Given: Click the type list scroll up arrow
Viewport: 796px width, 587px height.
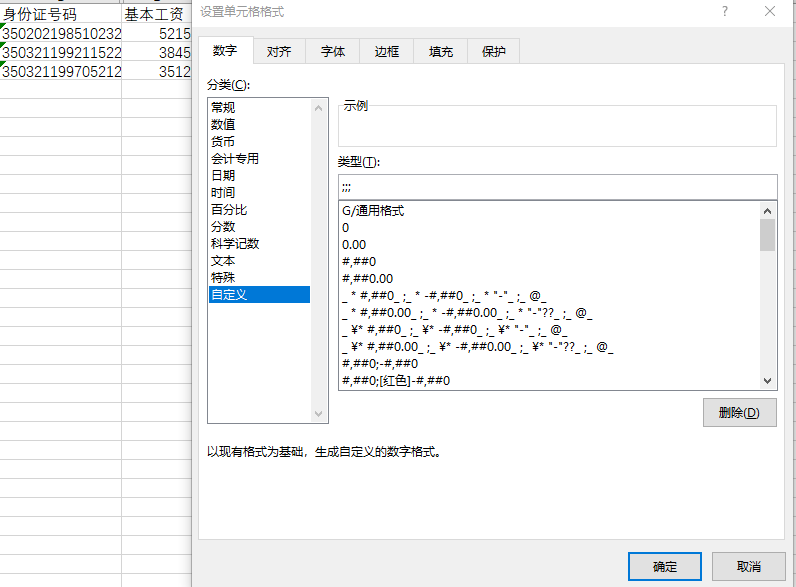Looking at the screenshot, I should click(768, 210).
